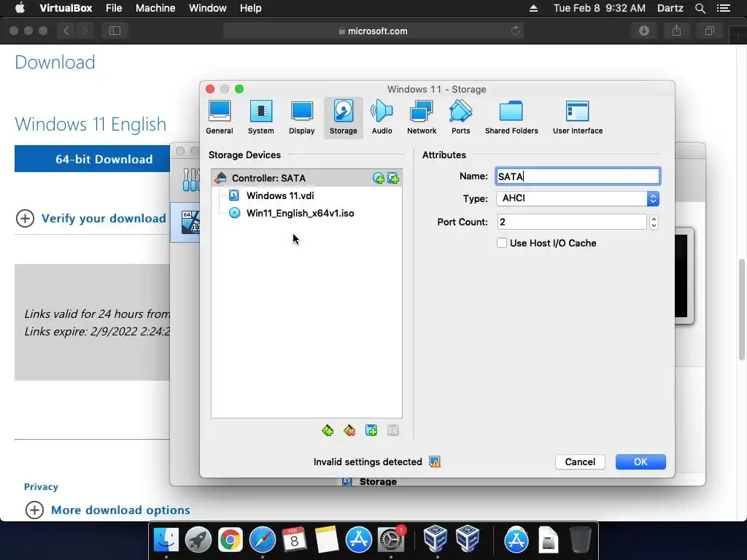Screen dimensions: 747x560
Task: Enable Use Host I/O Cache checkbox
Action: tap(502, 243)
